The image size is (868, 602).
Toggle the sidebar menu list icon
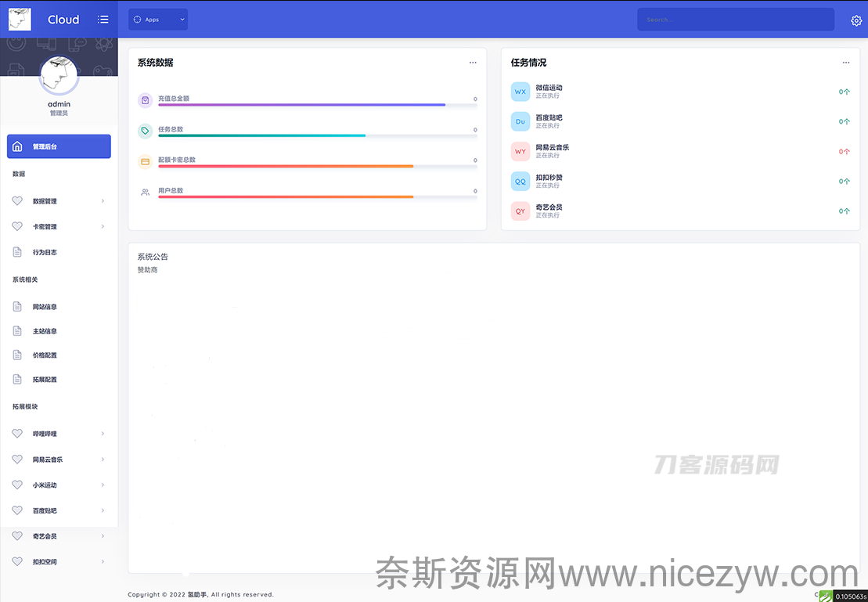coord(103,20)
